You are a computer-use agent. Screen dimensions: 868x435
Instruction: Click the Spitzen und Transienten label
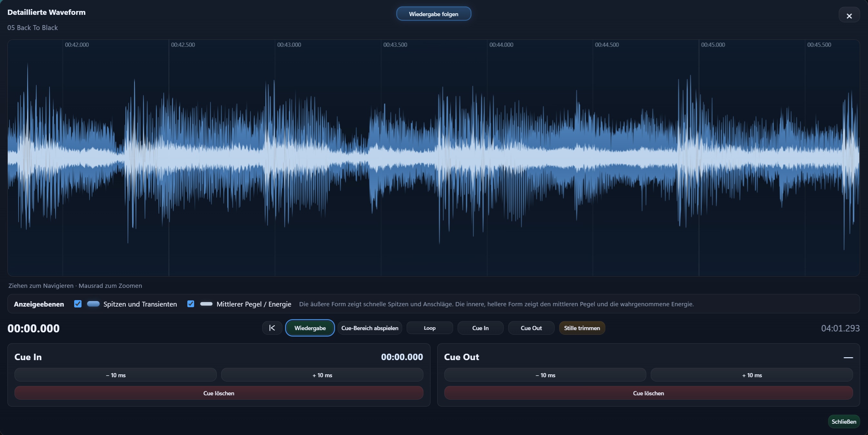click(x=140, y=304)
